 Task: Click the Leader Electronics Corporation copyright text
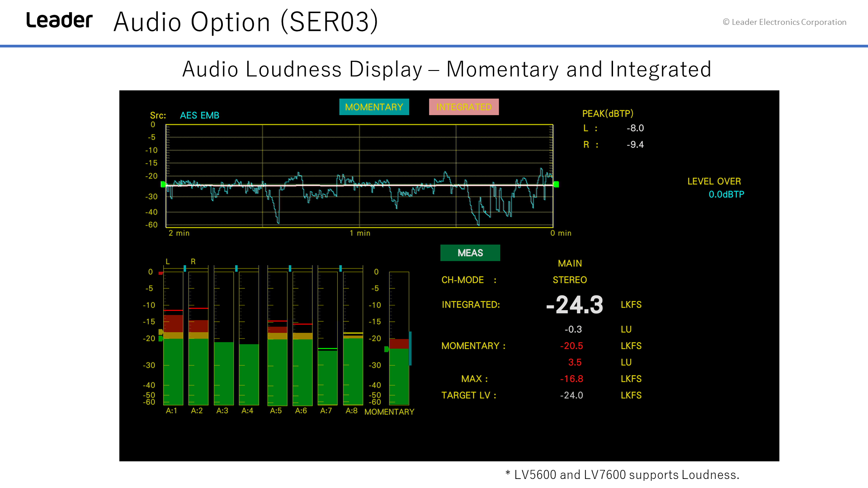(784, 22)
